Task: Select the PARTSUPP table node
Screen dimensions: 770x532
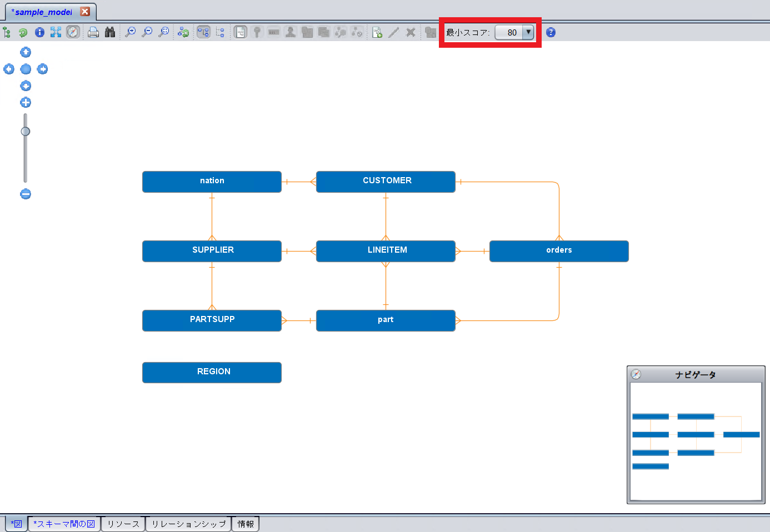Action: click(212, 320)
